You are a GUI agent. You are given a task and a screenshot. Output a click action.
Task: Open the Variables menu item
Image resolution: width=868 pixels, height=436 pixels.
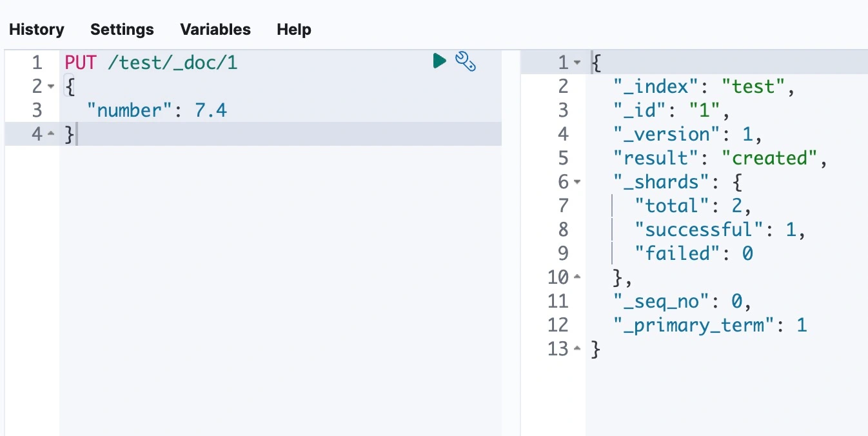(x=215, y=30)
